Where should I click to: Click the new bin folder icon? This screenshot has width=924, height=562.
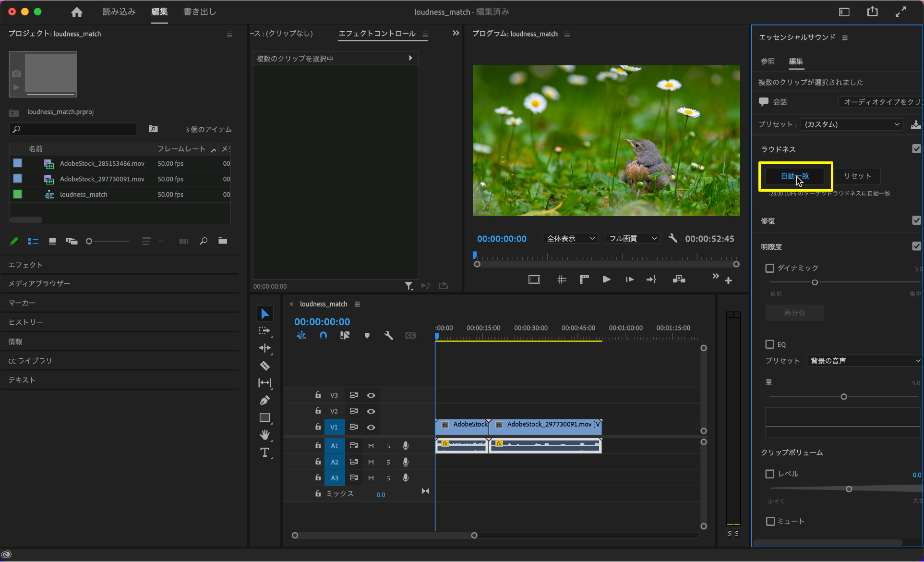tap(223, 241)
